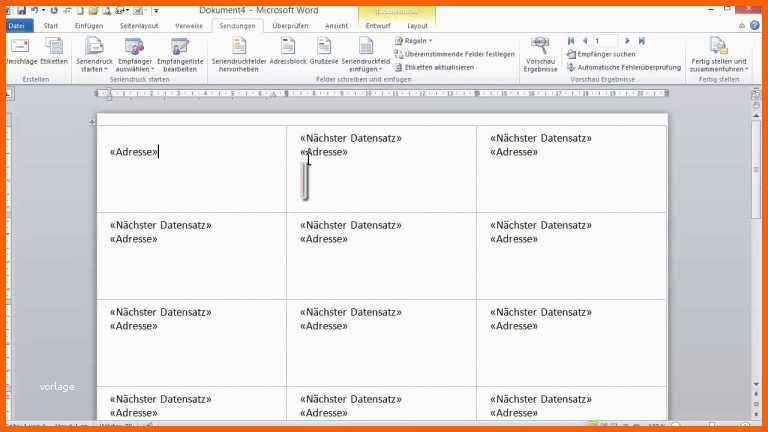The height and width of the screenshot is (432, 768).
Task: Click «Adresse» in the second row left label
Action: tap(134, 239)
